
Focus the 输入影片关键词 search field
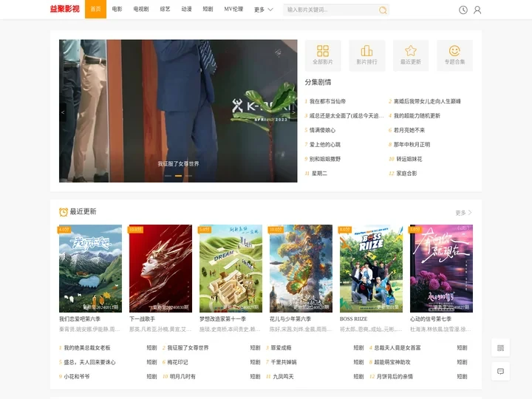[x=331, y=10]
